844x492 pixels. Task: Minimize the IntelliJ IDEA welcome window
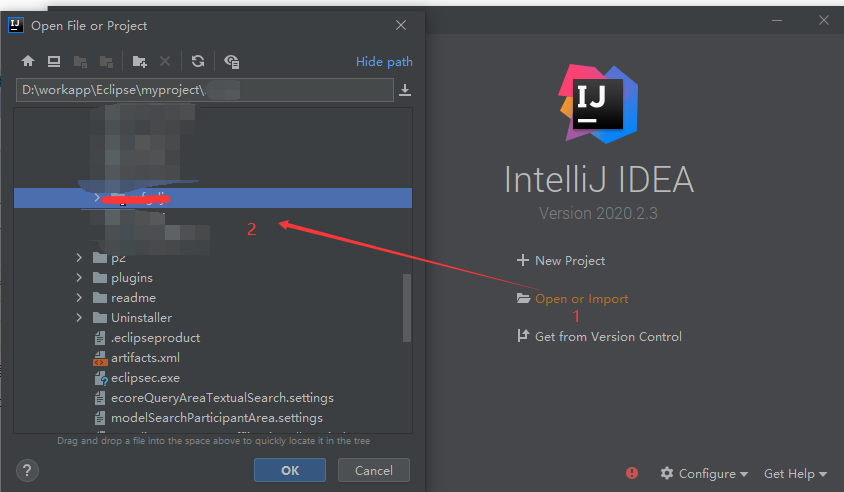777,20
